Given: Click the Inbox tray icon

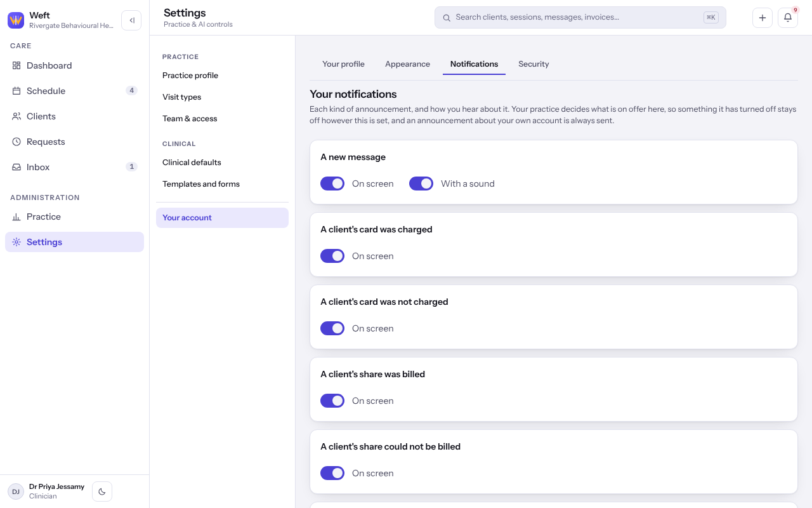Looking at the screenshot, I should pyautogui.click(x=16, y=167).
